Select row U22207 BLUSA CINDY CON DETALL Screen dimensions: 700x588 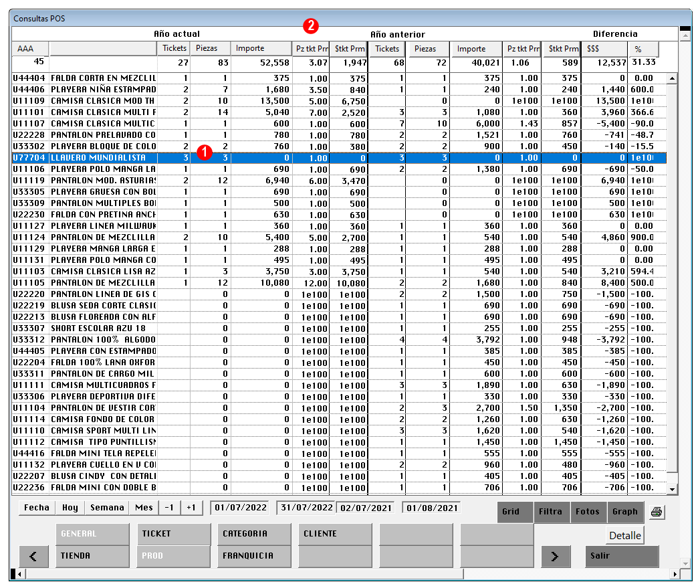tap(339, 476)
